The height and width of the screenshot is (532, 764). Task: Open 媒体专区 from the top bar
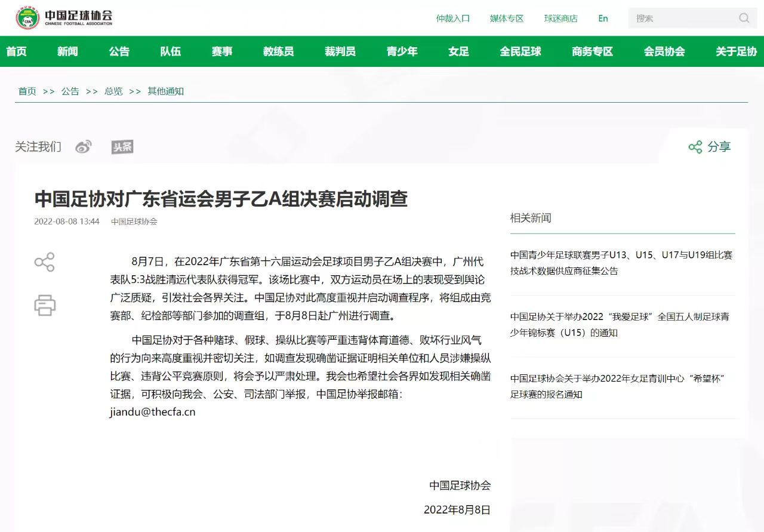(506, 19)
